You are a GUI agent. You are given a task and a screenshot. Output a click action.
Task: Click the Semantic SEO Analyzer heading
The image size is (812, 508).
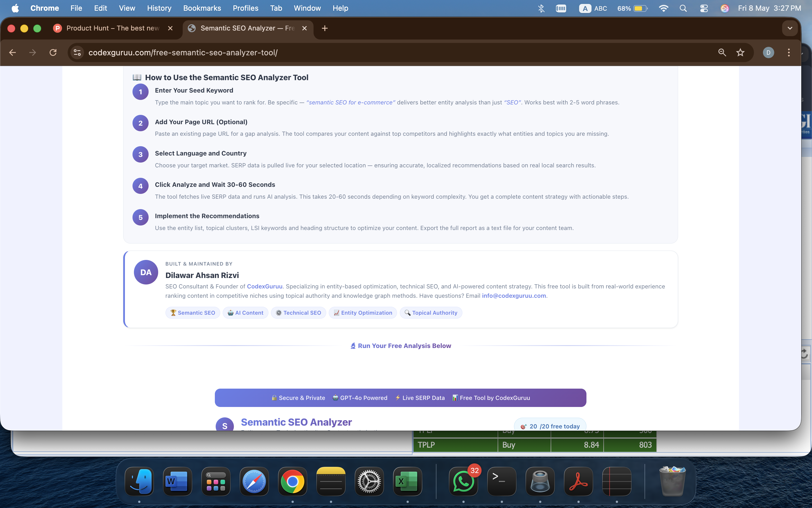tap(296, 422)
